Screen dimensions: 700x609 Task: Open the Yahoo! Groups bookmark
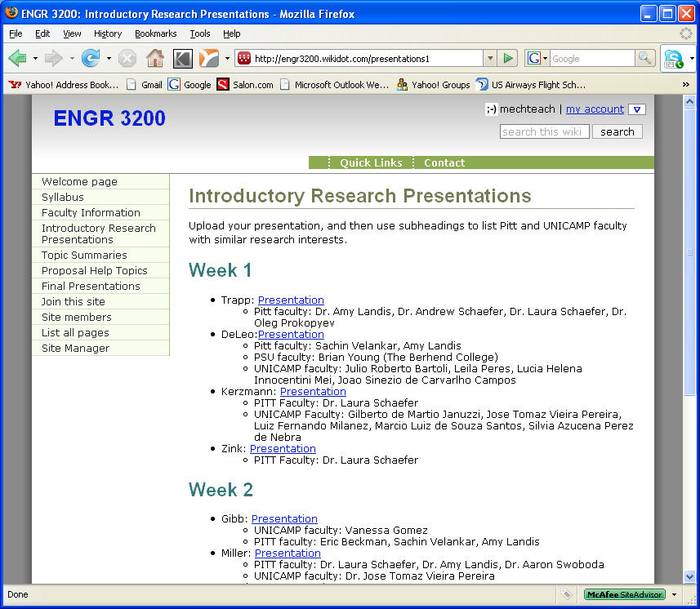click(433, 84)
